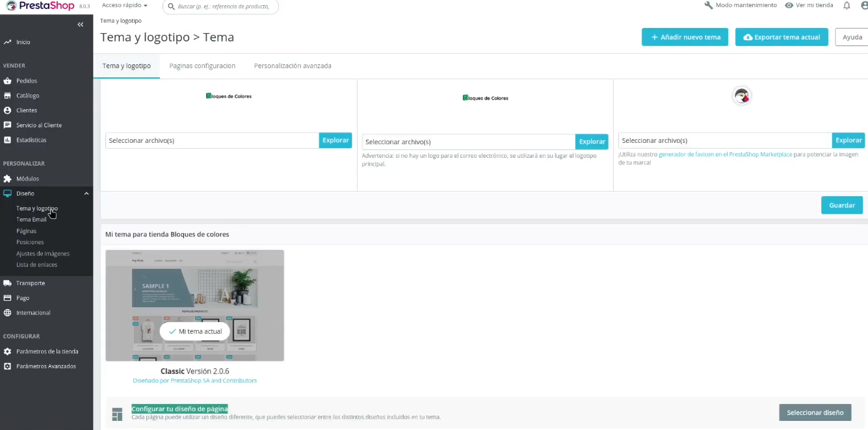Click email logo preview image
Screen dimensions: 868x430
pyautogui.click(x=485, y=98)
